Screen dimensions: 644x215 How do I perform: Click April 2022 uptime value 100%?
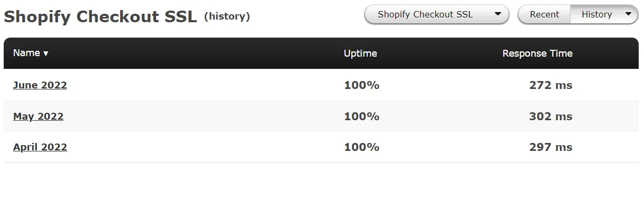click(x=361, y=147)
